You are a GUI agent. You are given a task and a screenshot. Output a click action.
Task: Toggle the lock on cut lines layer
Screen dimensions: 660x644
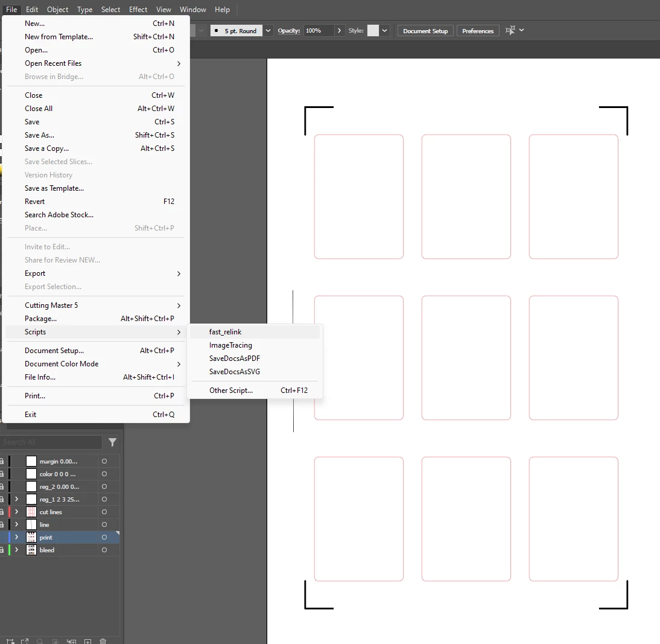point(2,512)
